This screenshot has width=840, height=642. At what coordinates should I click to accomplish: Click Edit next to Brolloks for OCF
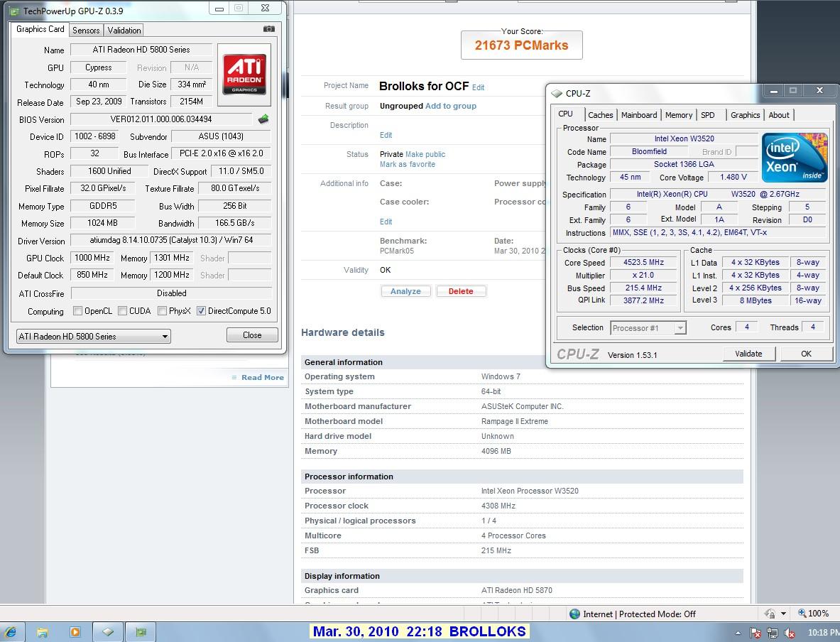478,87
